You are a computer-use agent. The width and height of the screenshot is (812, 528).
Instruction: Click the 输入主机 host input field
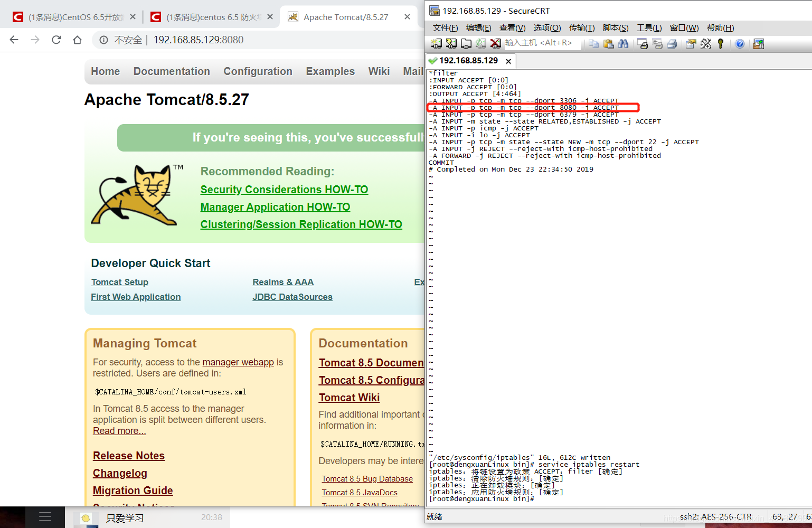542,43
